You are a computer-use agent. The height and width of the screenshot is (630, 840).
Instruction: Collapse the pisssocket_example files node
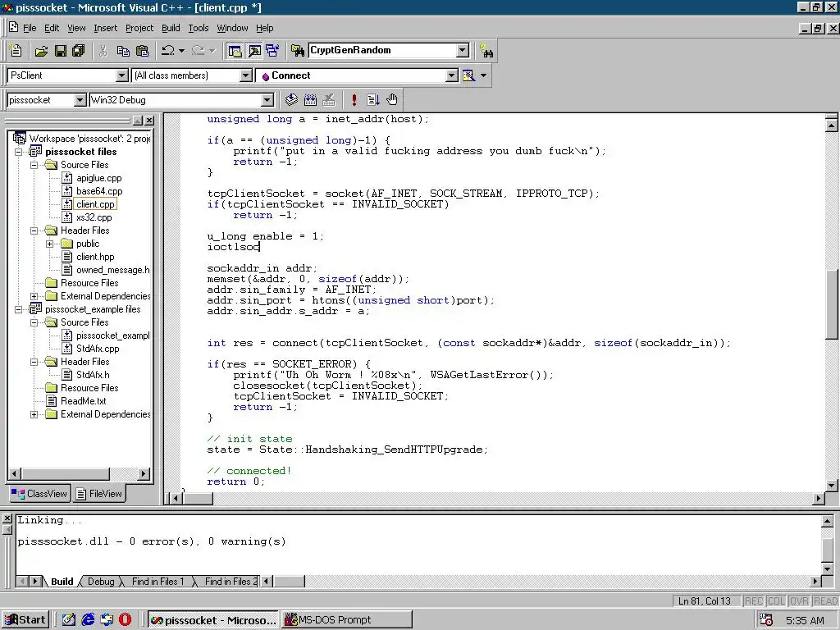19,309
